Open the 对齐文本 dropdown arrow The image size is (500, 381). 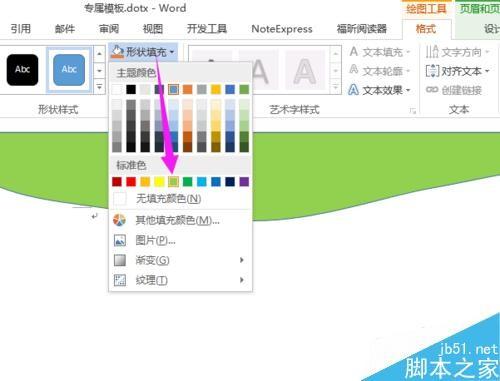[x=487, y=71]
